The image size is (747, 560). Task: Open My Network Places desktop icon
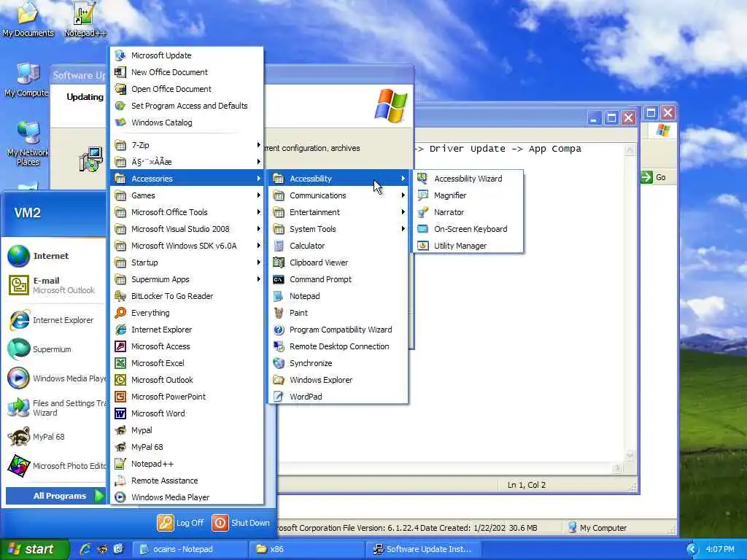pyautogui.click(x=28, y=143)
